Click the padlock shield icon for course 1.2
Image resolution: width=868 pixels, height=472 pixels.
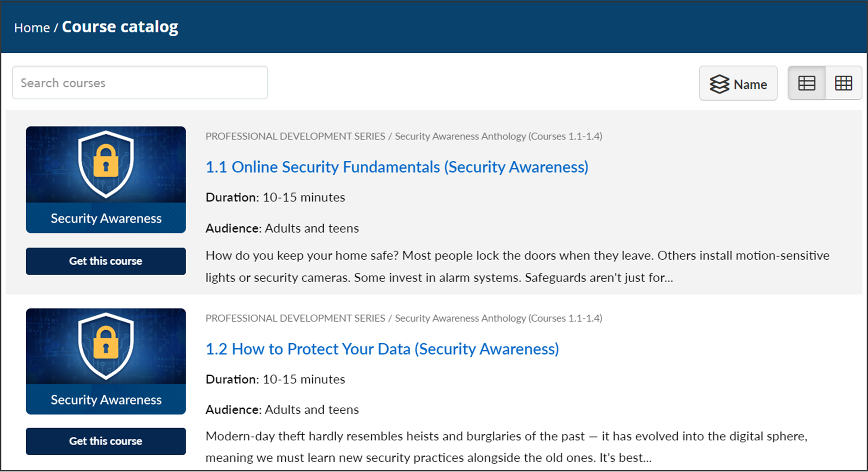[106, 346]
